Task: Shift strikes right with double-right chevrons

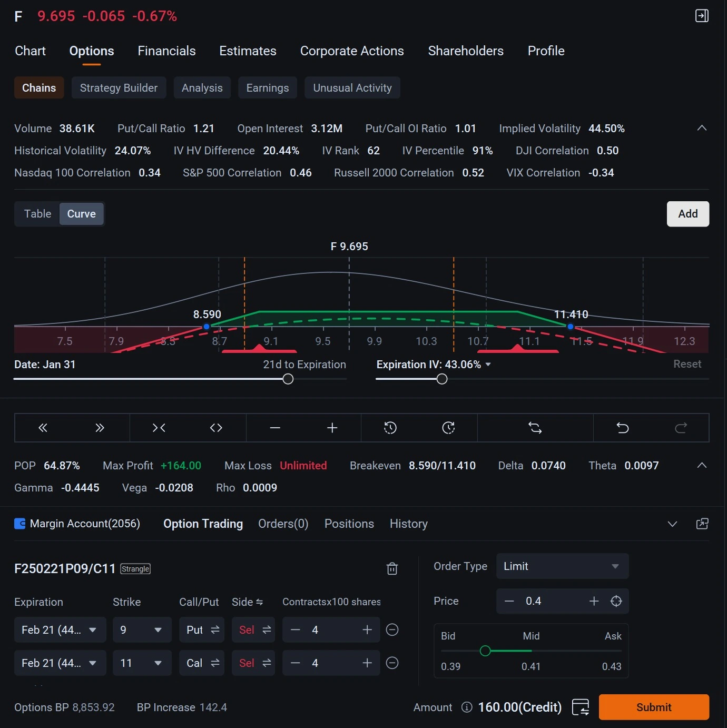Action: (100, 428)
